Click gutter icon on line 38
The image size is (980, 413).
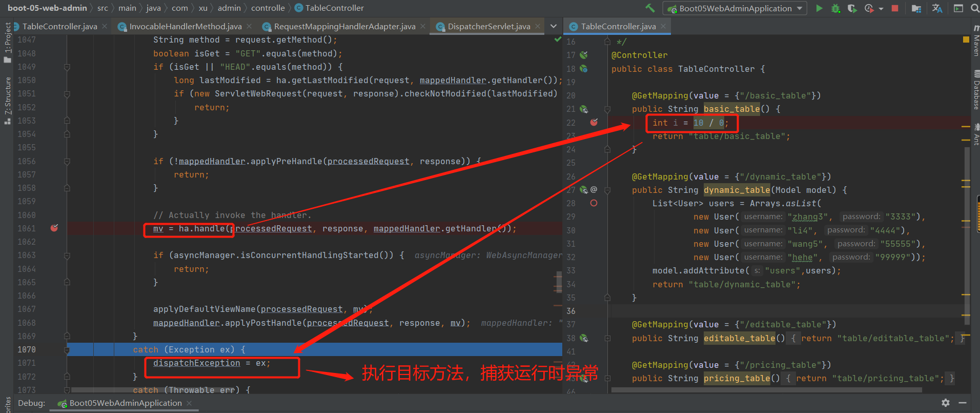click(x=584, y=338)
